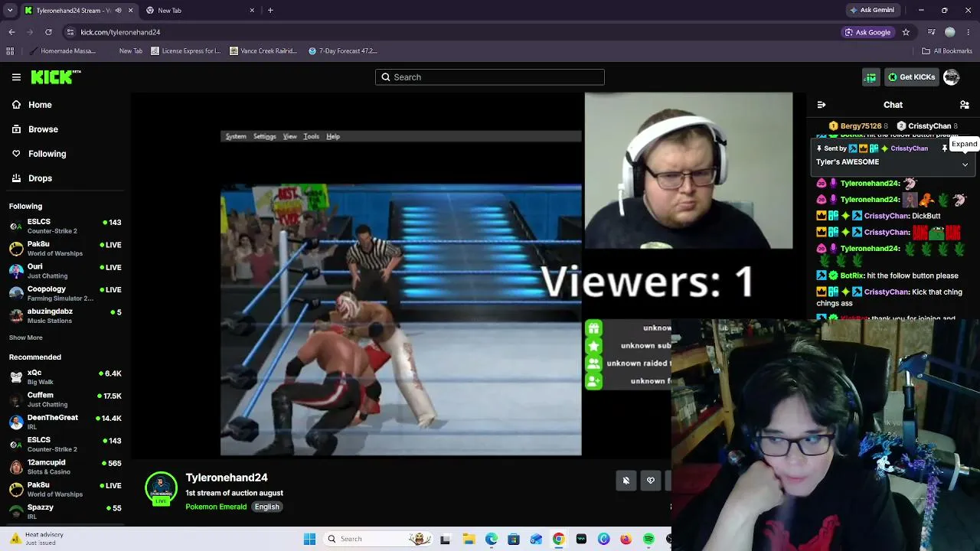Open File Explorer from the taskbar
Viewport: 980px width, 551px height.
coord(469,539)
